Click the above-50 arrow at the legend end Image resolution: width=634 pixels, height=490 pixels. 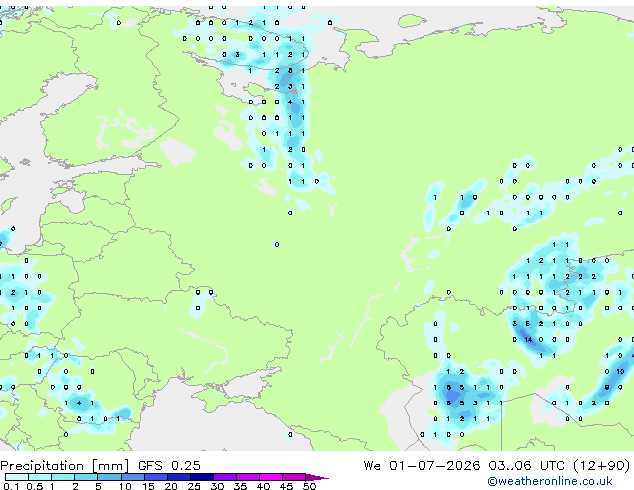tap(317, 477)
